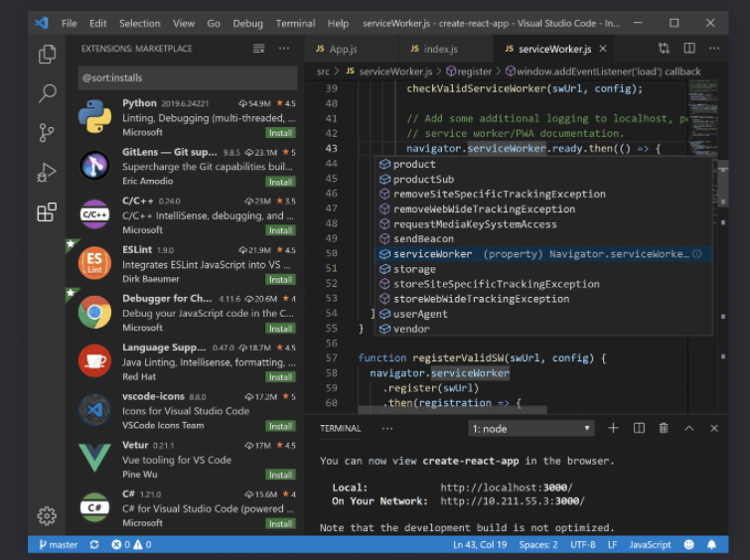The height and width of the screenshot is (560, 750).
Task: Click the extensions search input field
Action: coord(187,78)
